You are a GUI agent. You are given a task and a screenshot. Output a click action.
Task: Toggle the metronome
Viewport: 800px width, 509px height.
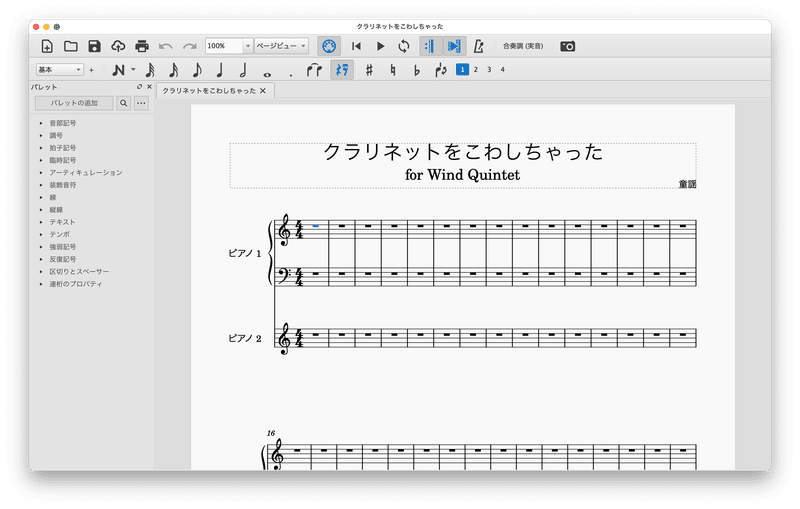[x=478, y=46]
